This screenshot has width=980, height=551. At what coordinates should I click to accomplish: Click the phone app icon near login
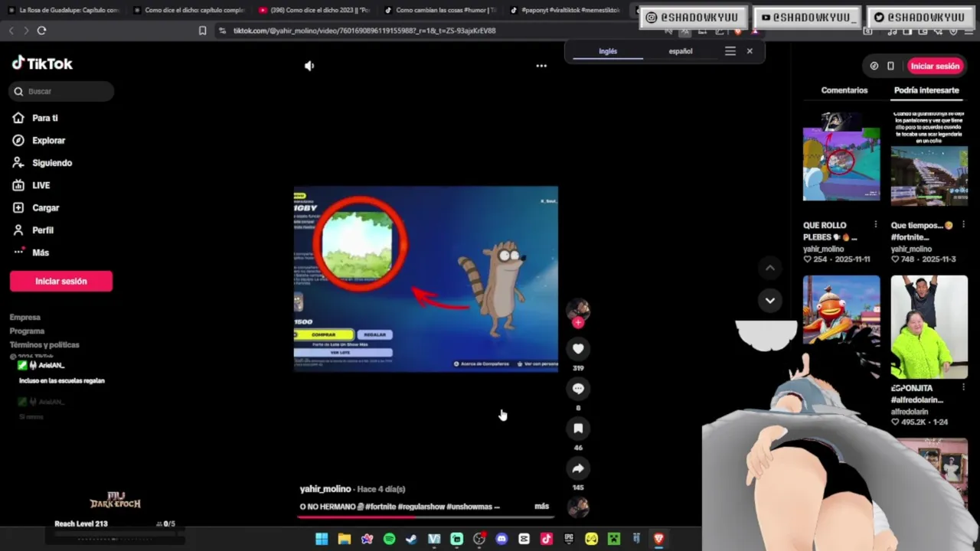tap(890, 66)
